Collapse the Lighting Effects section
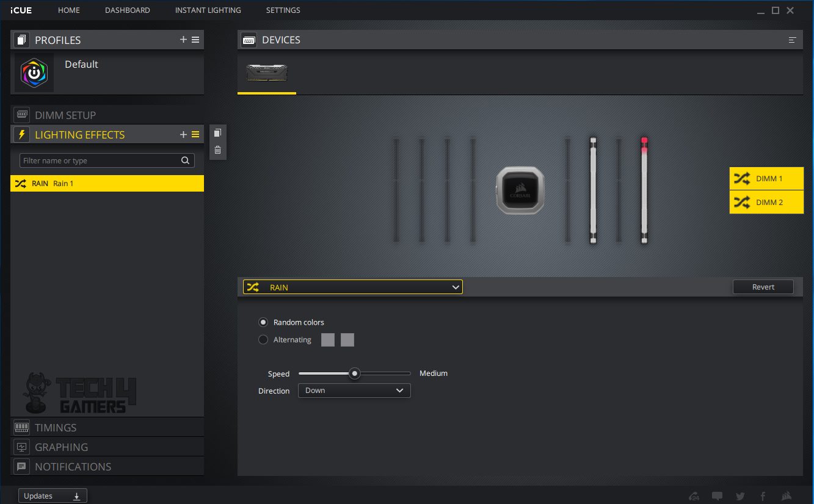 pyautogui.click(x=107, y=135)
